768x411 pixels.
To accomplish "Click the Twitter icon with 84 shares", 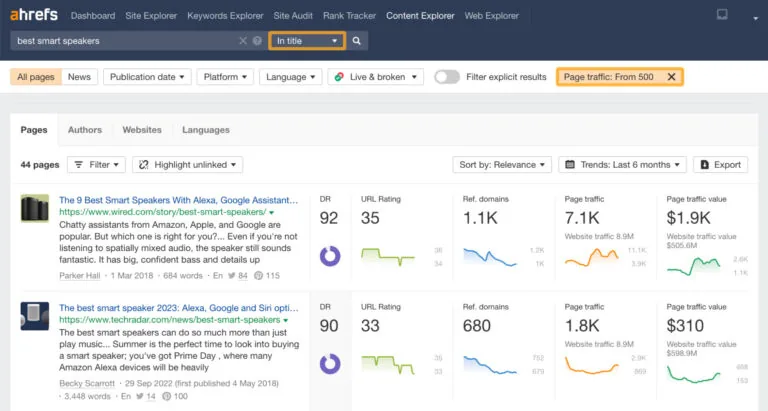I will [x=232, y=276].
